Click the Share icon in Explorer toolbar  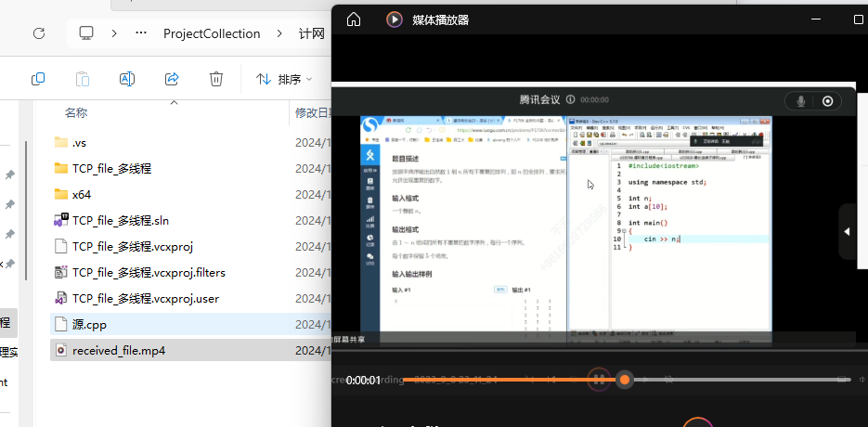point(172,79)
